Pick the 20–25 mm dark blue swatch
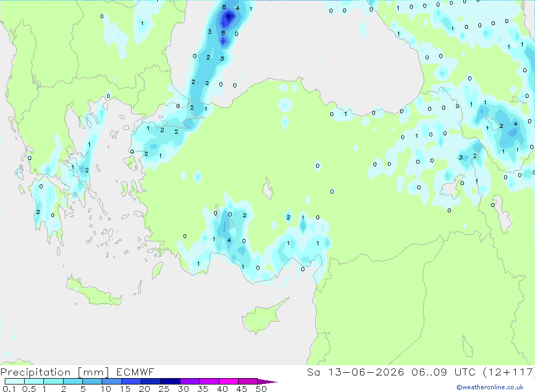This screenshot has height=392, width=535. pos(151,381)
